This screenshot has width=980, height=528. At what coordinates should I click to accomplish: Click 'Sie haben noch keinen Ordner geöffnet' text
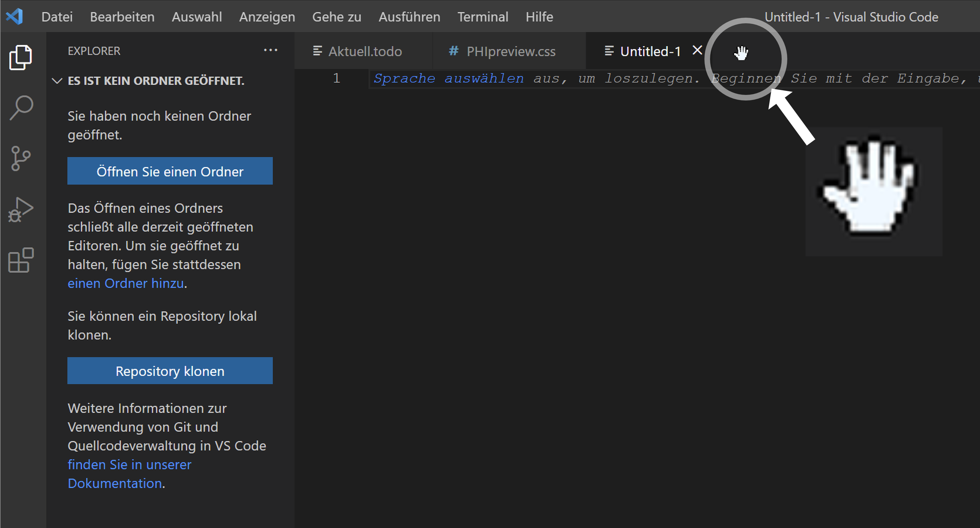[x=159, y=126]
